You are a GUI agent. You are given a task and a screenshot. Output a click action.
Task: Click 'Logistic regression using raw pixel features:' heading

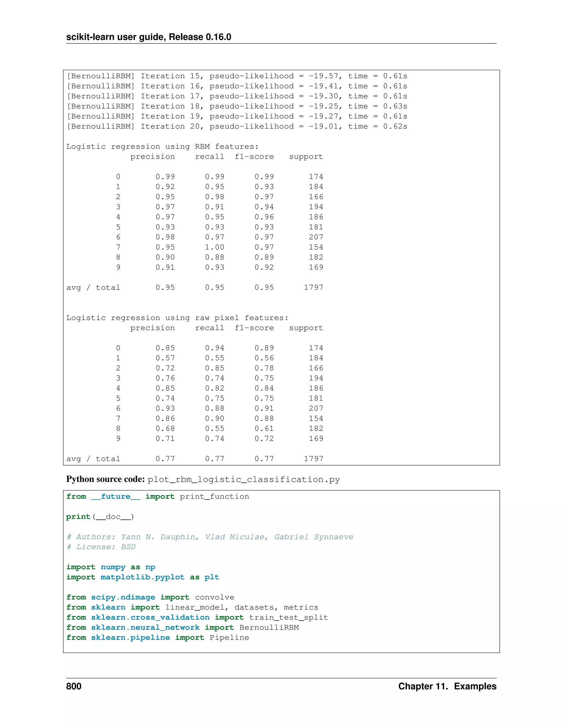(177, 318)
